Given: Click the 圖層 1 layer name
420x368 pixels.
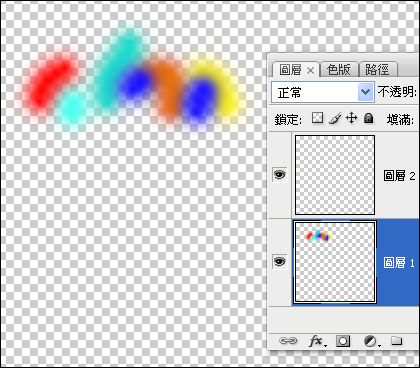Looking at the screenshot, I should tap(399, 263).
